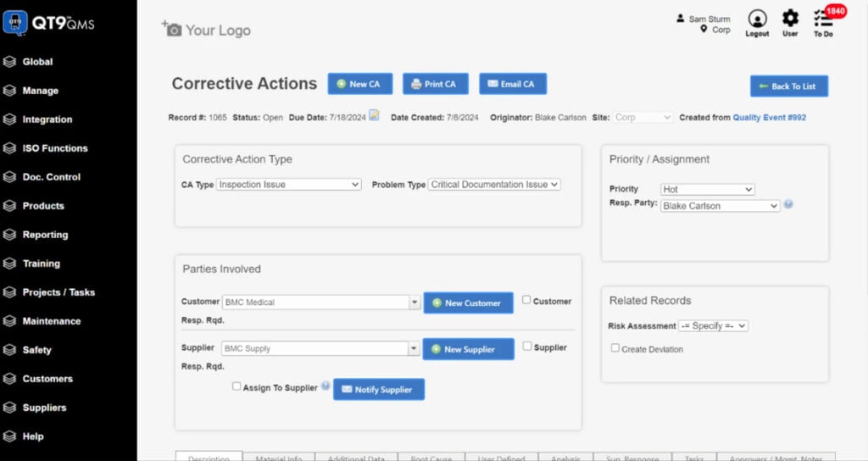Image resolution: width=868 pixels, height=461 pixels.
Task: Click the Notify Supplier button
Action: (379, 389)
